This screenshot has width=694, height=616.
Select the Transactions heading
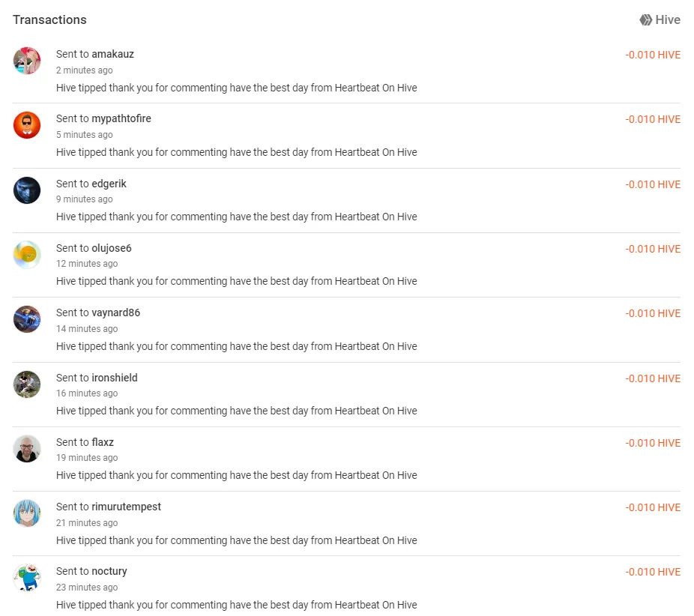click(49, 20)
